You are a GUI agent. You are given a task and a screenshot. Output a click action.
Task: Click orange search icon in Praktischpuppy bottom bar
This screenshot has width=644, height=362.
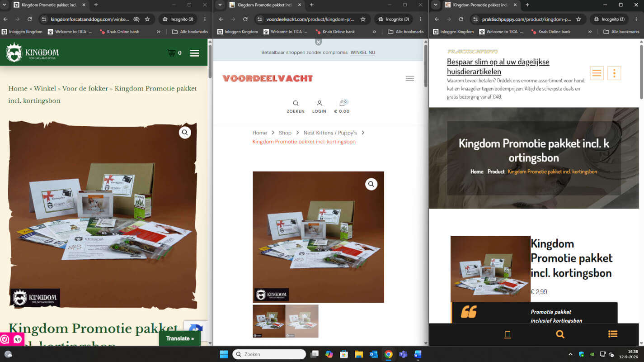(x=560, y=334)
